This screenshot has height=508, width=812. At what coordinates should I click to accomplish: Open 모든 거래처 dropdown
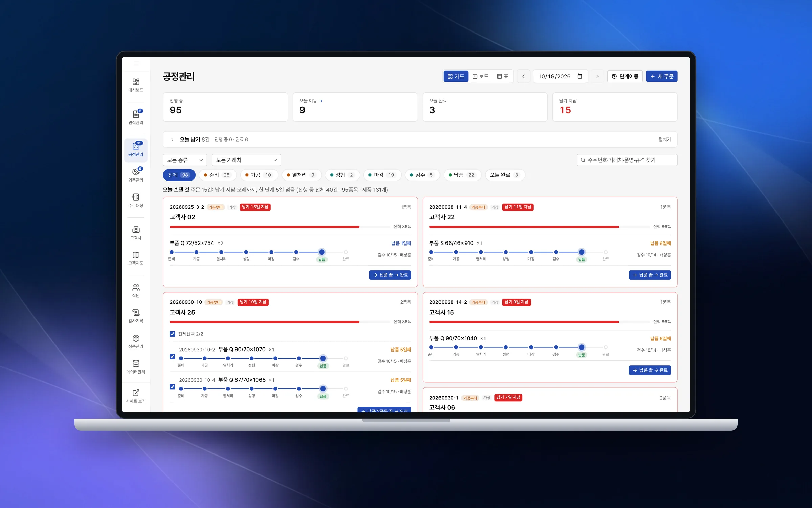(x=246, y=160)
